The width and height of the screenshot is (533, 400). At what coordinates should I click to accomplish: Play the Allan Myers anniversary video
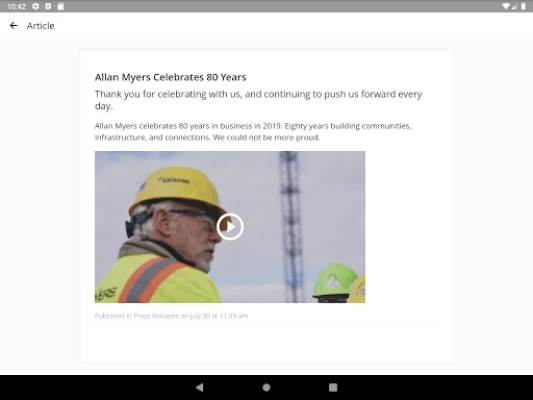pyautogui.click(x=230, y=227)
